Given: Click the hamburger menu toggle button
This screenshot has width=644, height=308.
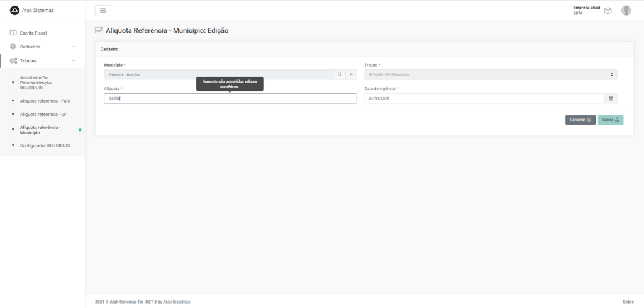Looking at the screenshot, I should (x=103, y=10).
